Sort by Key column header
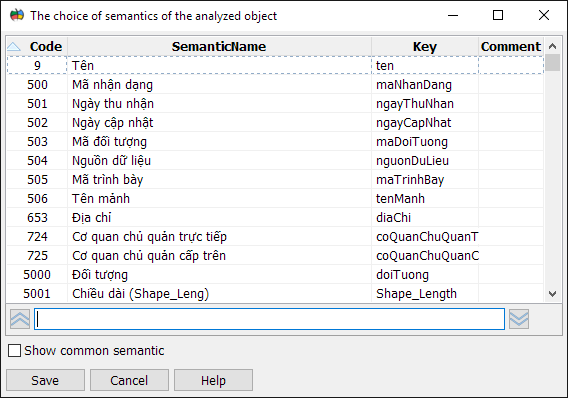 pos(425,46)
